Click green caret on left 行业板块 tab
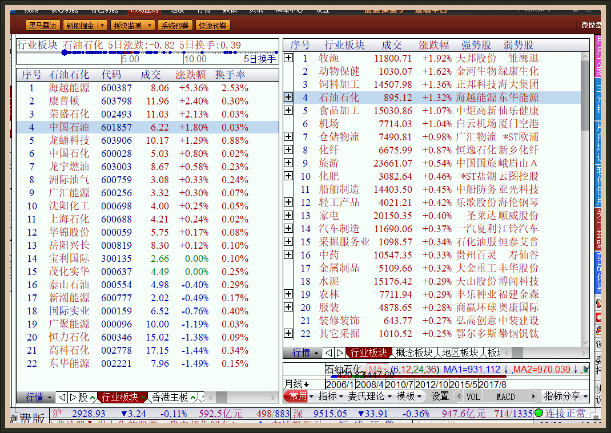 click(143, 398)
